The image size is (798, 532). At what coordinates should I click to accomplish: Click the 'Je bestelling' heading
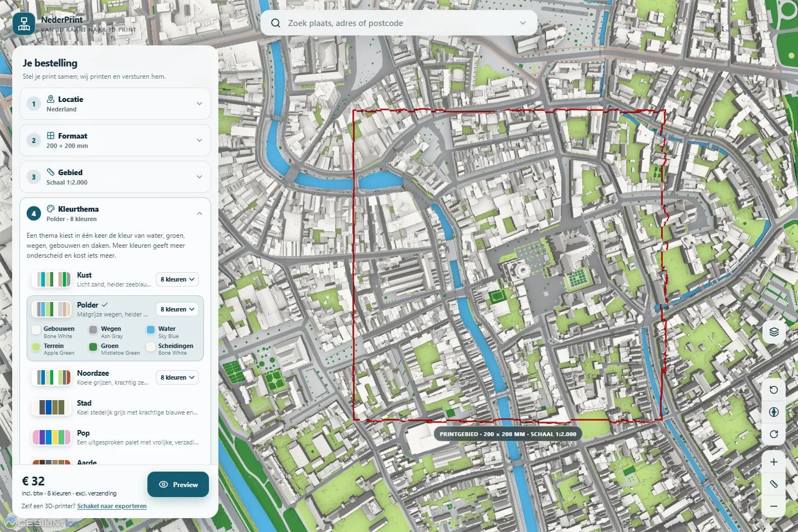point(50,63)
